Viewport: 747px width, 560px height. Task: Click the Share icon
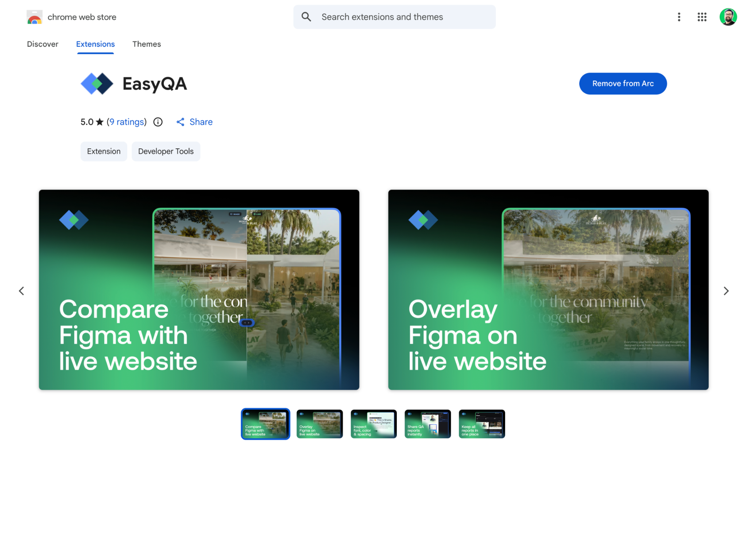pos(180,122)
